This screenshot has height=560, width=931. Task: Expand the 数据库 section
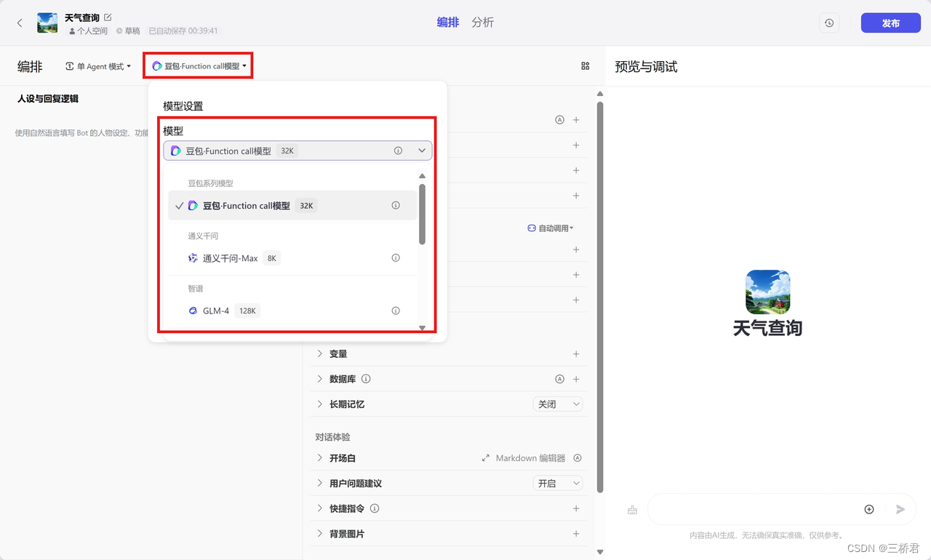click(x=319, y=379)
